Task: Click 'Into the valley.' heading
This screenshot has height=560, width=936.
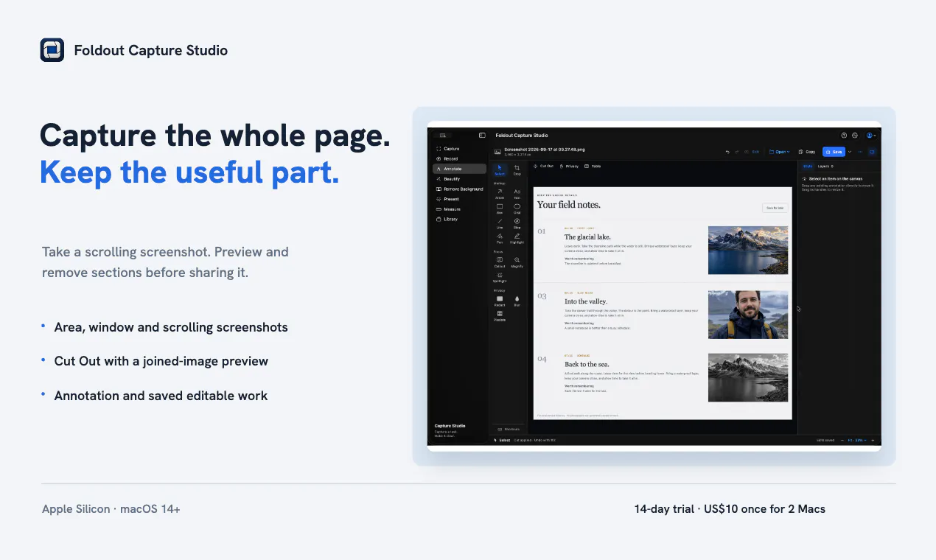Action: coord(586,301)
